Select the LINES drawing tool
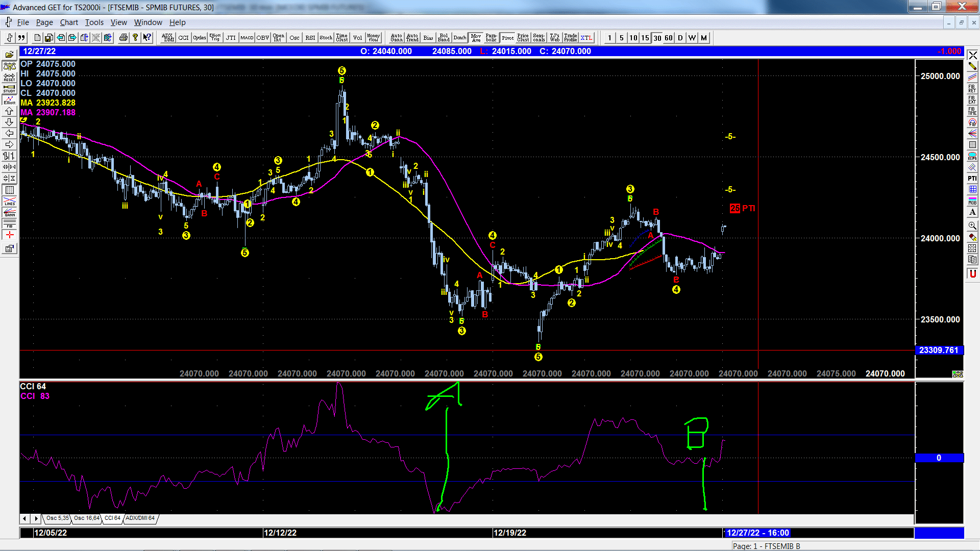This screenshot has height=551, width=980. pyautogui.click(x=9, y=201)
